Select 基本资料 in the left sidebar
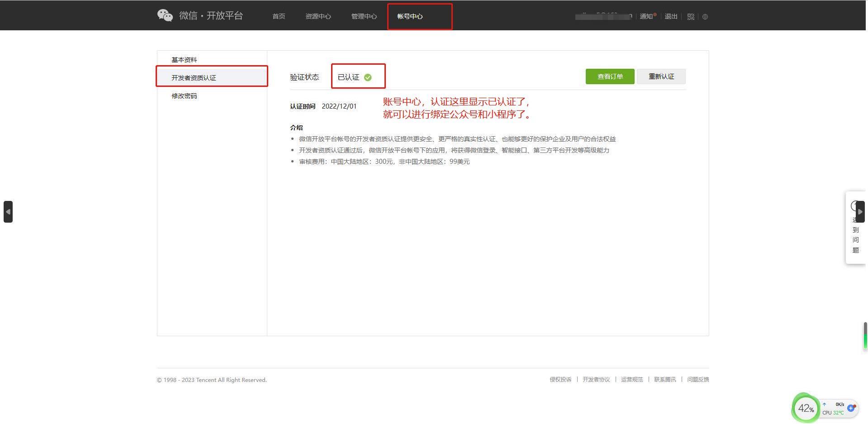This screenshot has height=424, width=868. coord(184,60)
